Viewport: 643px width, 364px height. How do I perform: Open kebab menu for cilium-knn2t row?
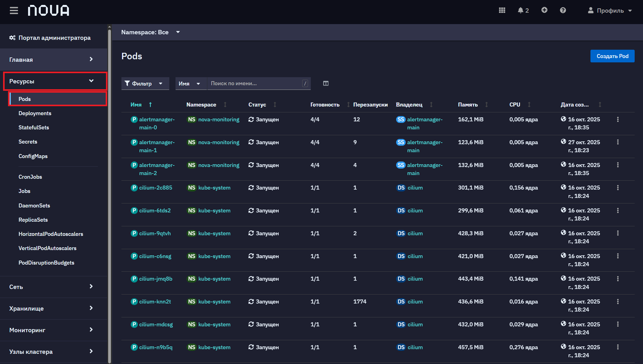tap(618, 302)
